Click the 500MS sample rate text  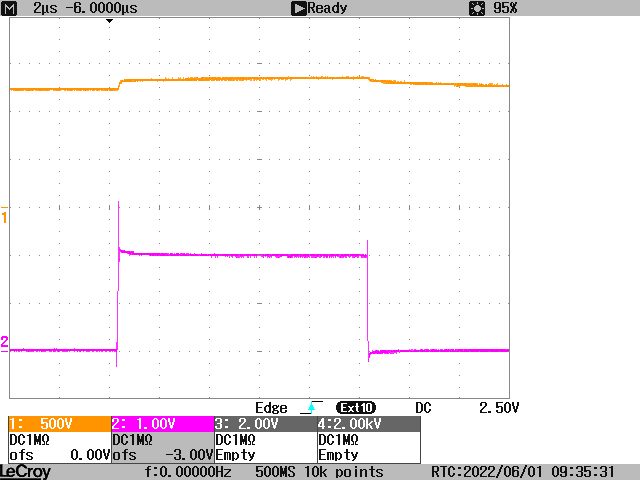click(275, 472)
